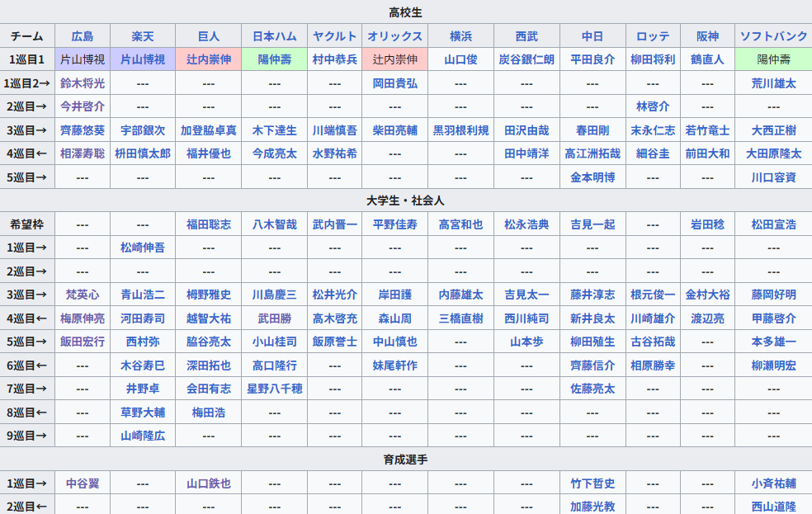Click the 鈴木将光 link
The image size is (812, 514).
tap(83, 83)
